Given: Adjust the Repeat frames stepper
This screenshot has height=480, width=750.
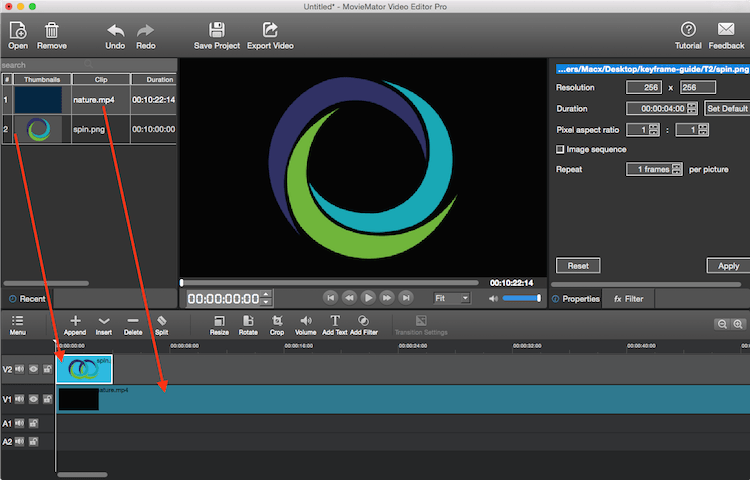Looking at the screenshot, I should click(678, 169).
